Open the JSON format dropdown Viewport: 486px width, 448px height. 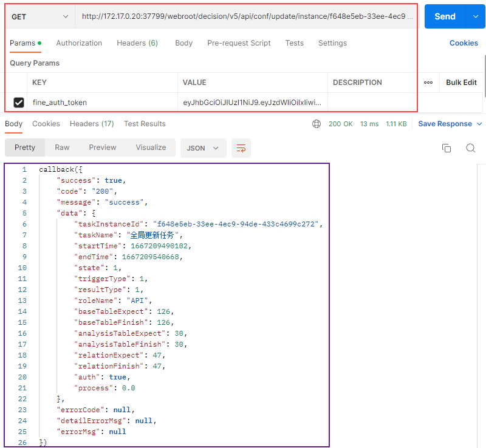203,148
